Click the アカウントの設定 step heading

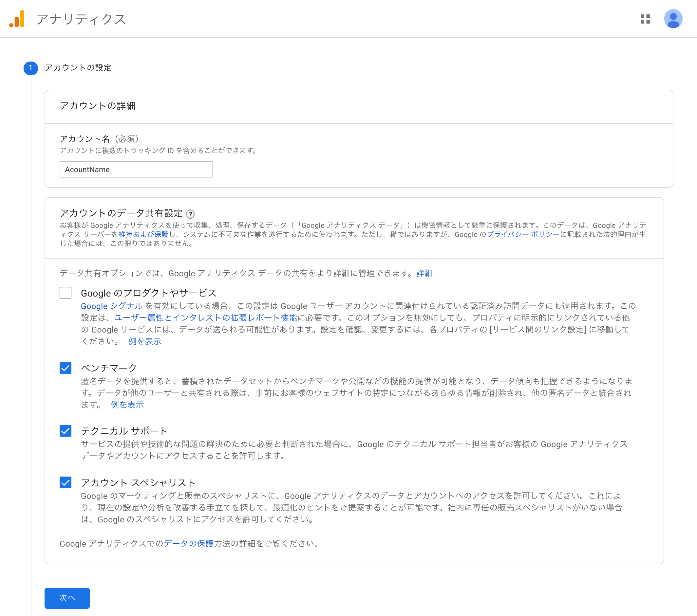pyautogui.click(x=78, y=68)
